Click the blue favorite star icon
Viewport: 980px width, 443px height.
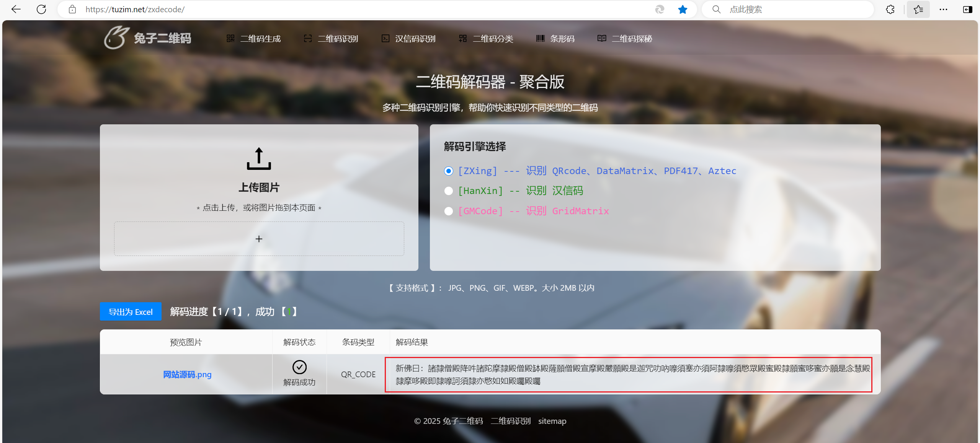682,9
